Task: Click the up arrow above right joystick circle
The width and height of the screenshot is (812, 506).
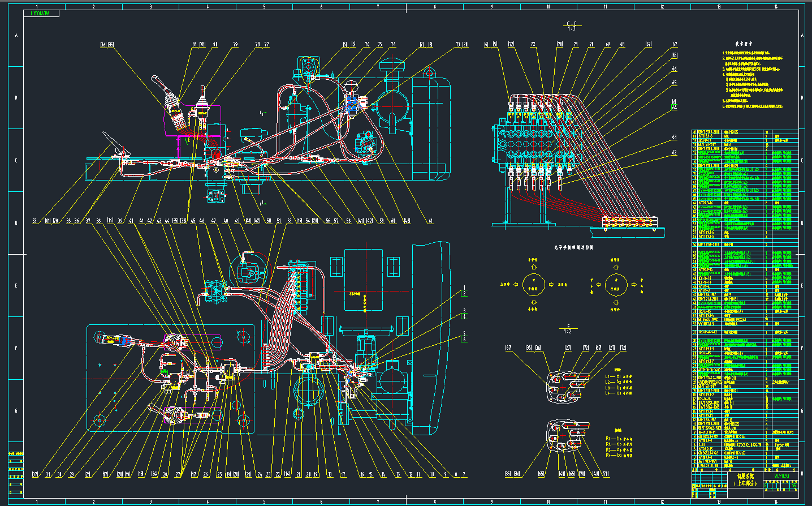Action: click(616, 267)
